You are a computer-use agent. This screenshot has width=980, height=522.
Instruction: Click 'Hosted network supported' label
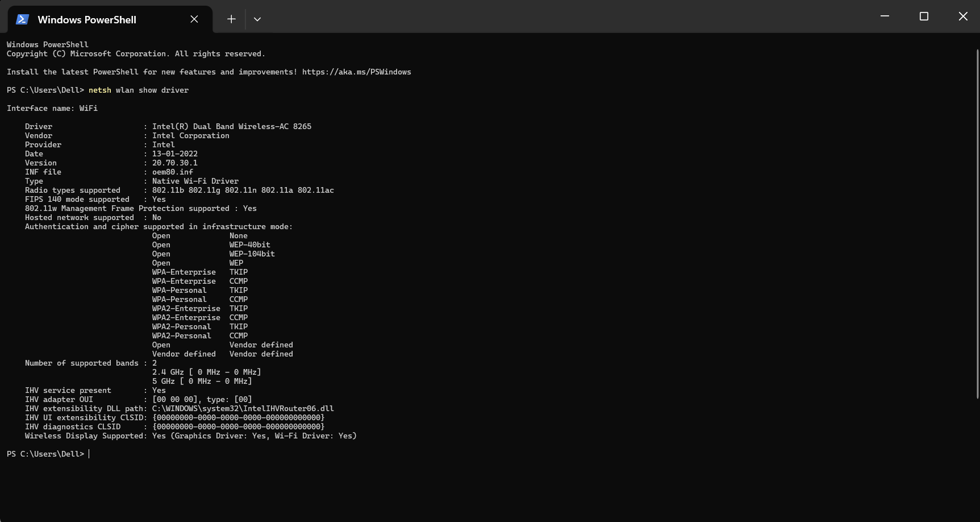[80, 218]
